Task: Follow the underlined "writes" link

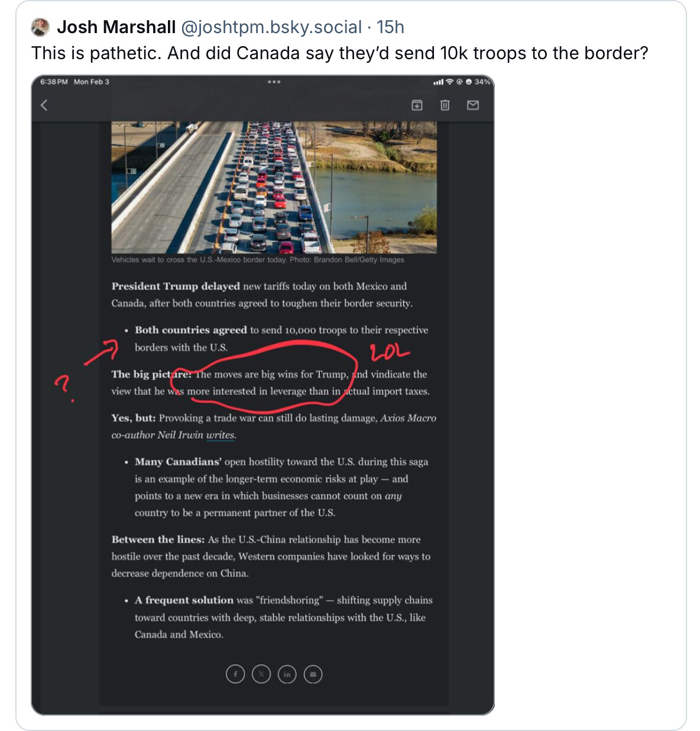Action: pos(221,435)
